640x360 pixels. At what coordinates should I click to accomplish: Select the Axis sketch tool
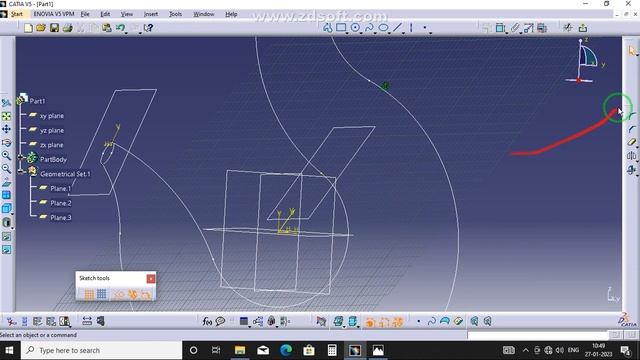(x=411, y=28)
